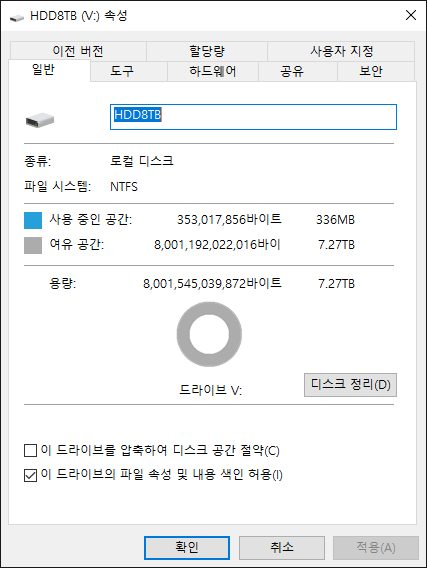Click the 로컬 디스크 type value
Viewport: 427px width, 568px height.
tap(142, 161)
